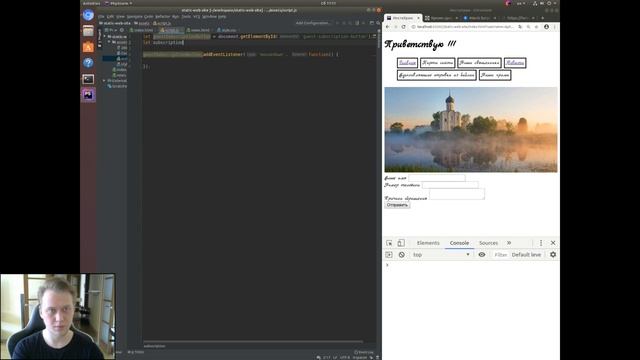Screen dimensions: 640x360
Task: Click the getElementById call in the editor
Action: [x=258, y=36]
